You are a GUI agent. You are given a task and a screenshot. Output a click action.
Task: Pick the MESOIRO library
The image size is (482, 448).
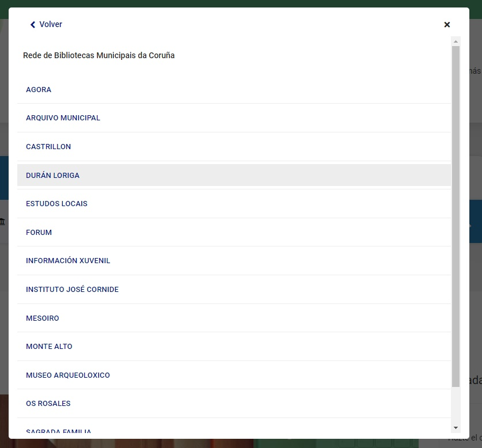click(x=42, y=318)
